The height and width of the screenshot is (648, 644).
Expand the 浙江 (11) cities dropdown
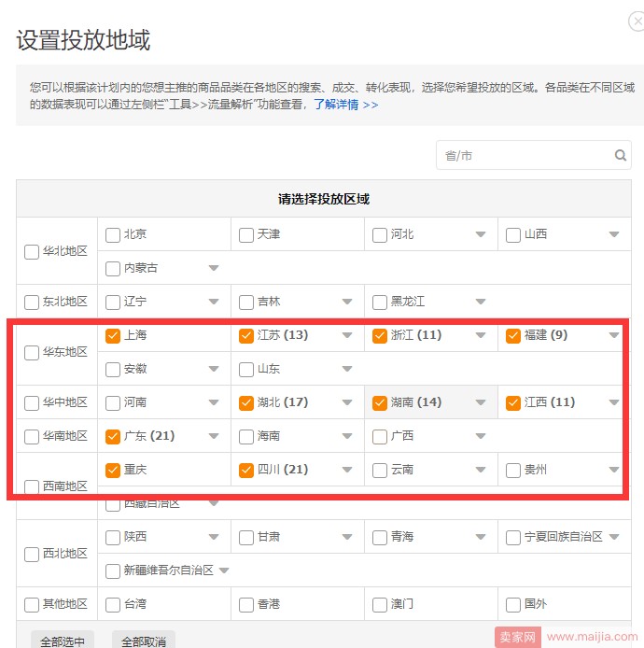coord(481,335)
